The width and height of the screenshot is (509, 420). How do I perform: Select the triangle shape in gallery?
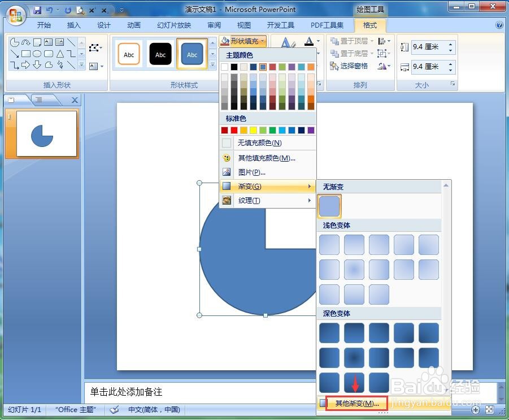click(60, 54)
